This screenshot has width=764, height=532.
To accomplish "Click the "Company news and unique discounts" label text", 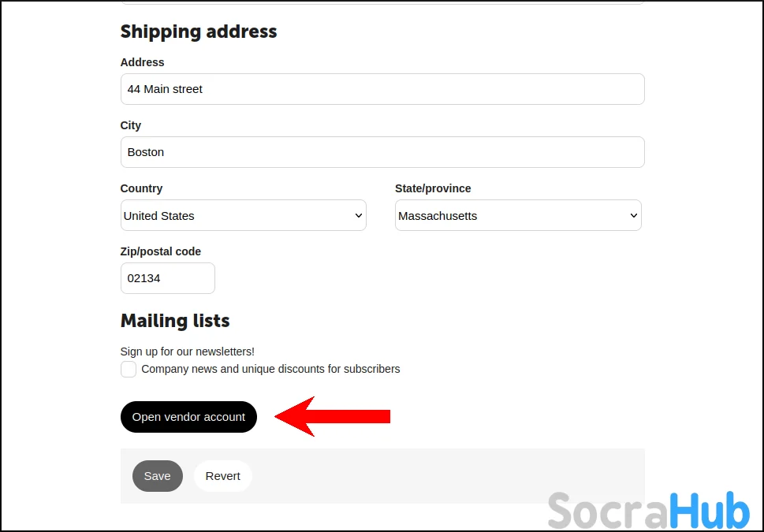I will (x=270, y=369).
